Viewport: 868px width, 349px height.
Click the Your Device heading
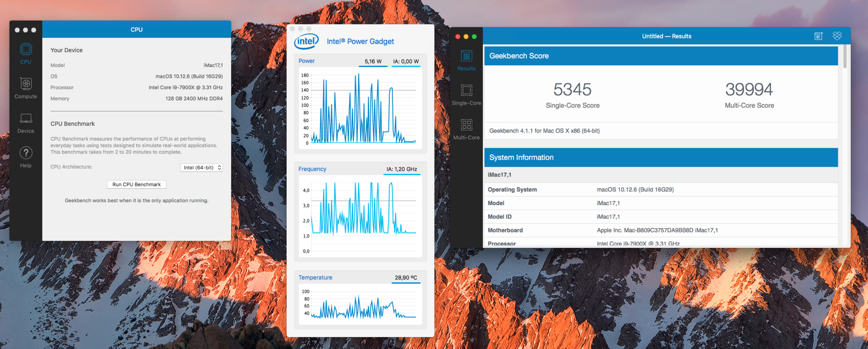(66, 50)
